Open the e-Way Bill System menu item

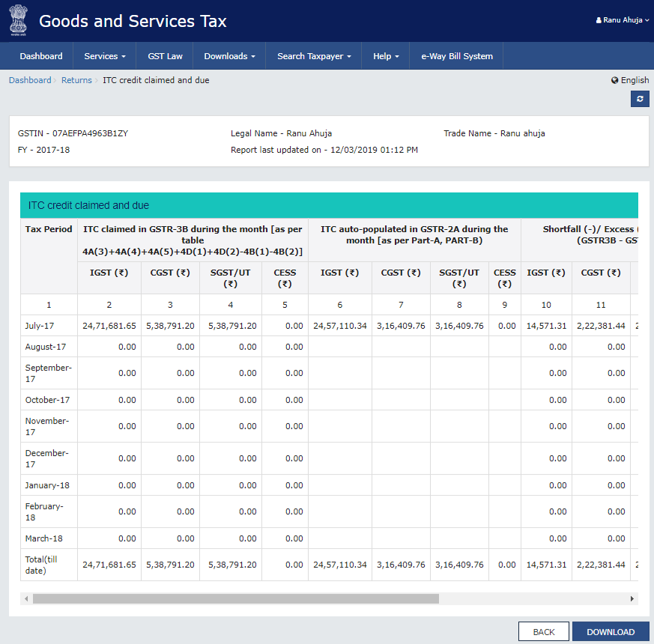click(457, 56)
